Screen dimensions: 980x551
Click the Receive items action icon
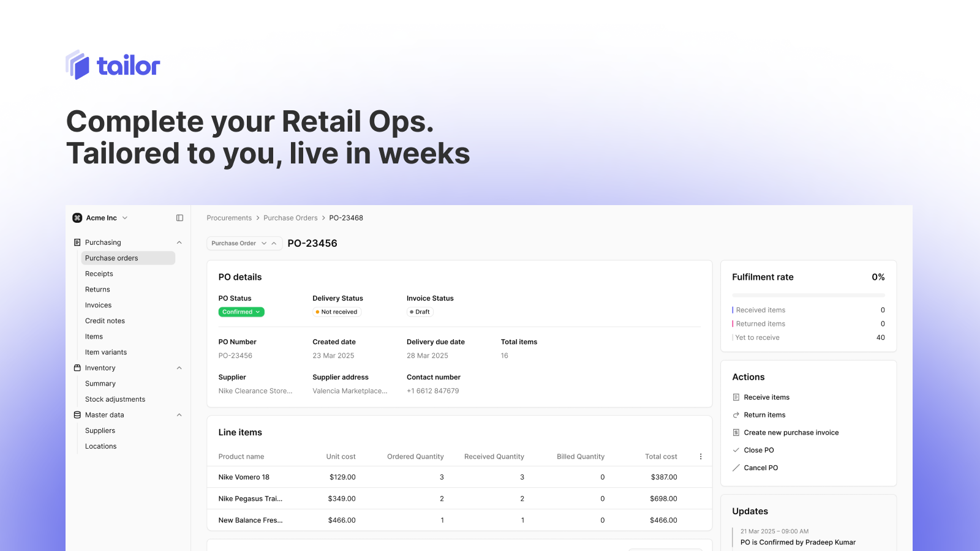point(736,397)
